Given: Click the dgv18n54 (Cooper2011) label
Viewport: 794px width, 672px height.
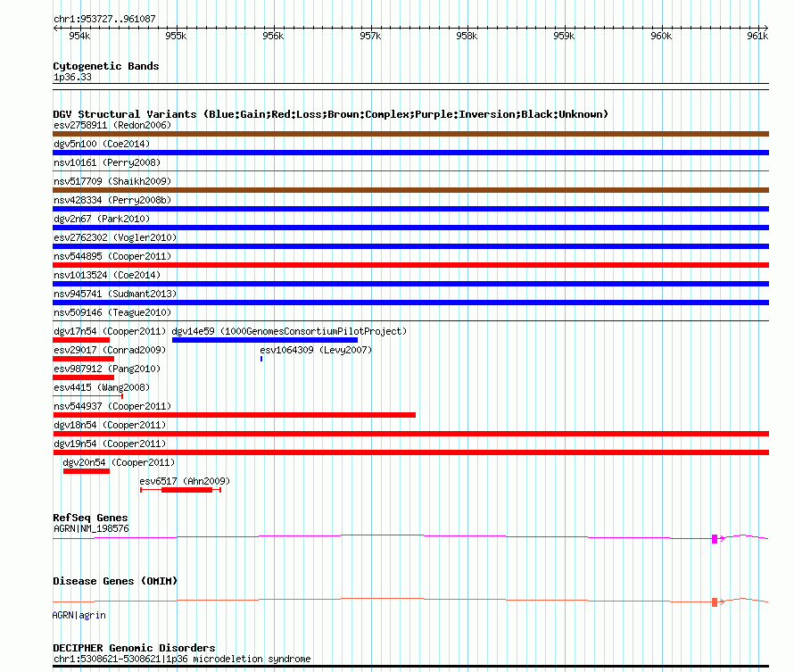Looking at the screenshot, I should click(x=110, y=425).
